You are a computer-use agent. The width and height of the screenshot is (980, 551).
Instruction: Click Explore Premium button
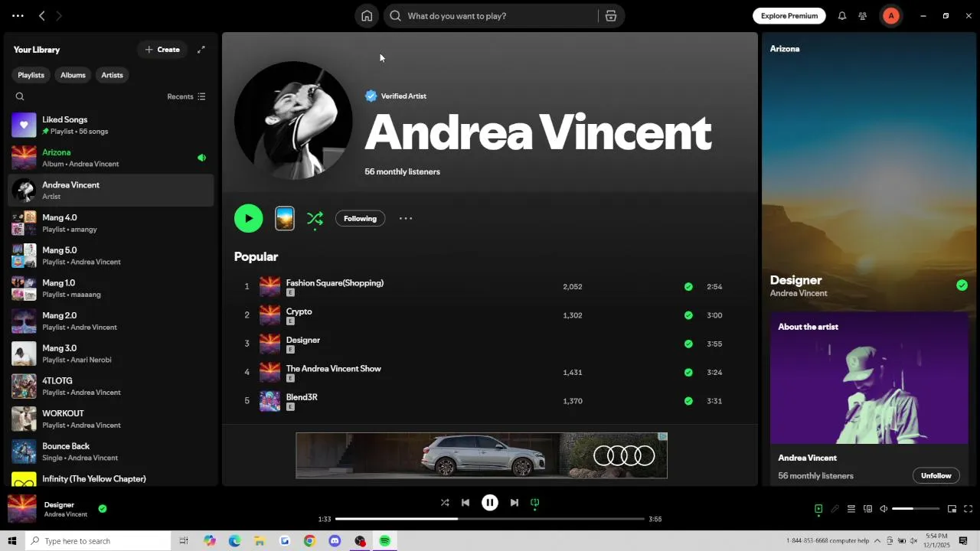pos(789,16)
